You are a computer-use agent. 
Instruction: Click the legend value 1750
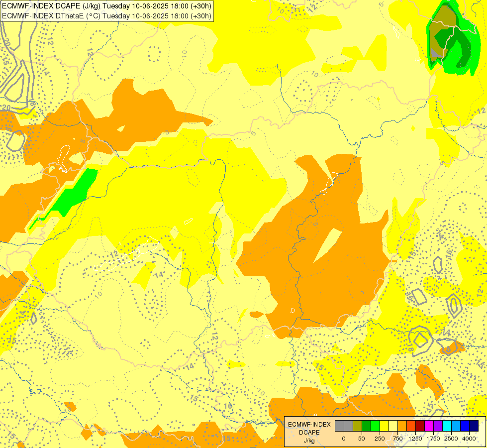tap(433, 439)
